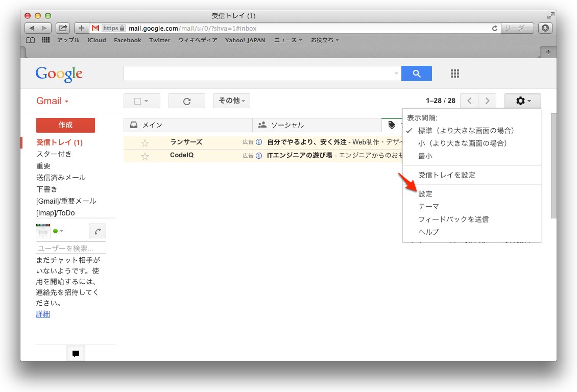Star the CodeIQ message
Image resolution: width=577 pixels, height=392 pixels.
coord(145,156)
